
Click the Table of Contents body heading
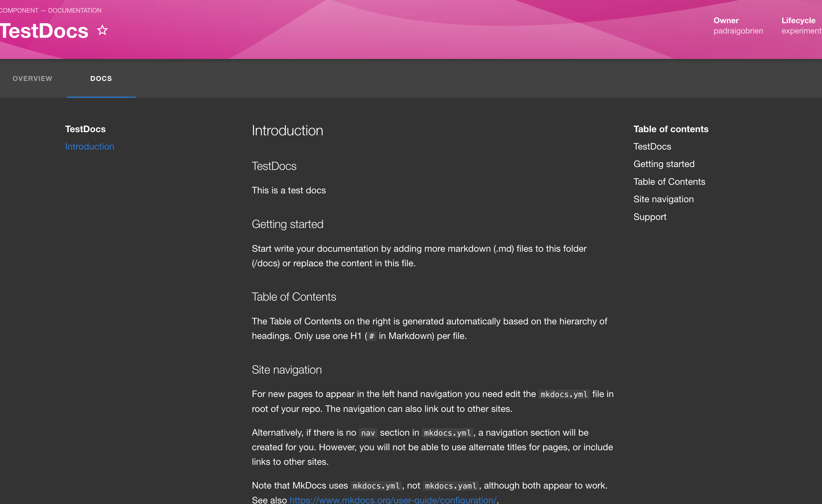[x=293, y=297]
